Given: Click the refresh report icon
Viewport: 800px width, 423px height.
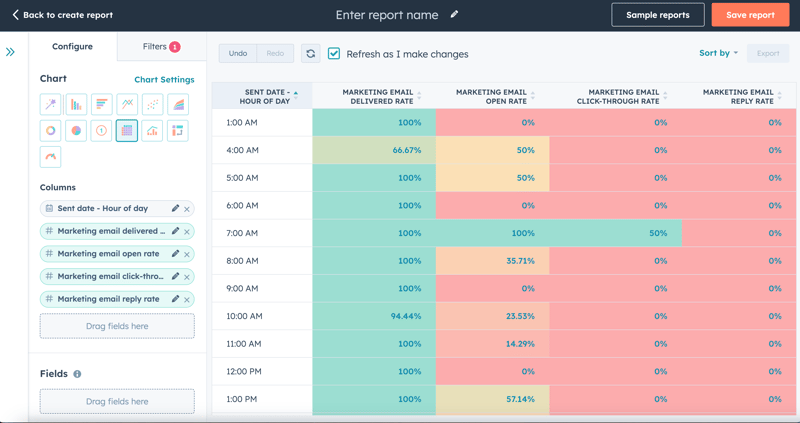Looking at the screenshot, I should click(310, 54).
